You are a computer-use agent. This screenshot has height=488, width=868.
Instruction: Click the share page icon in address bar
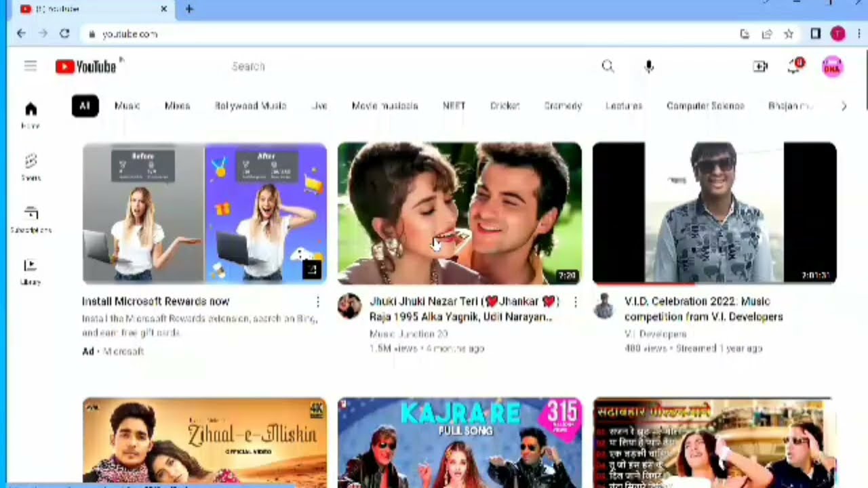[x=767, y=34]
